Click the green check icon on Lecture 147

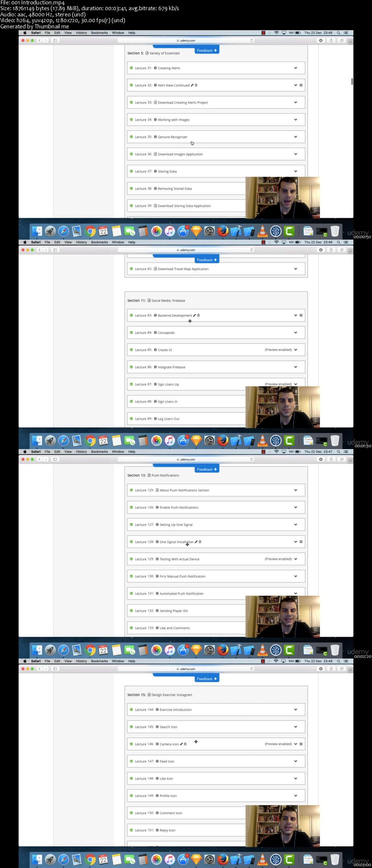132,761
